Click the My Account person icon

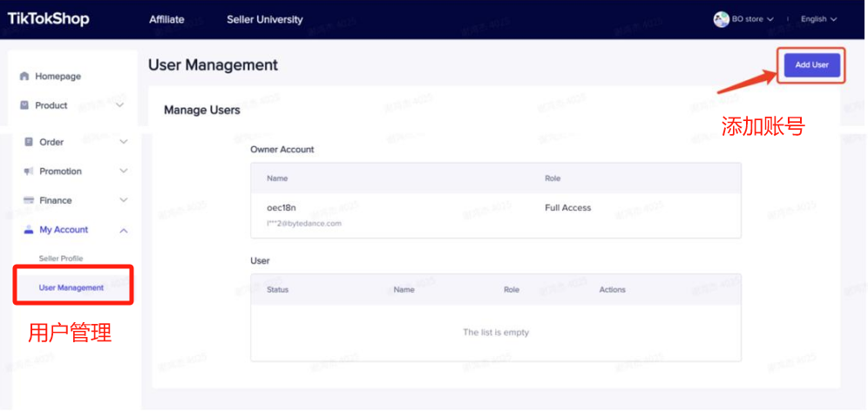[29, 230]
